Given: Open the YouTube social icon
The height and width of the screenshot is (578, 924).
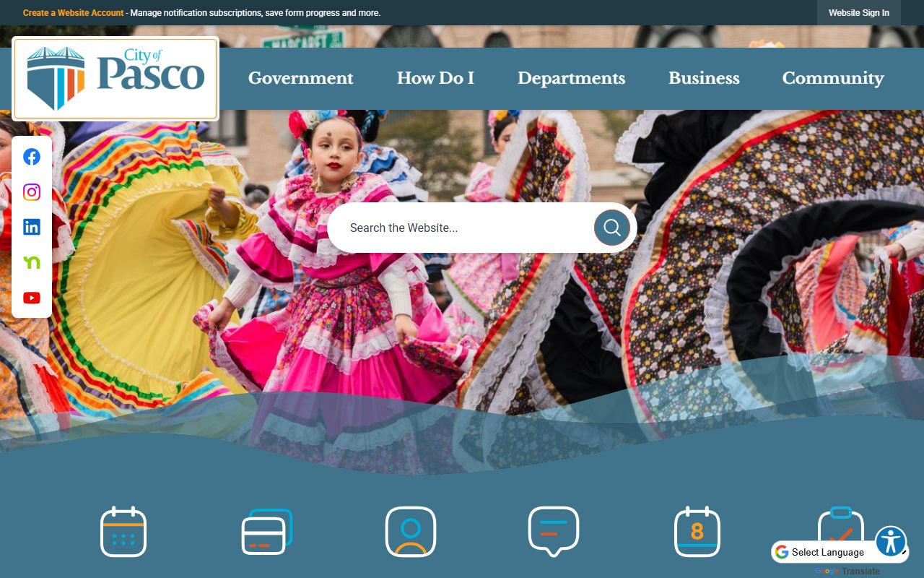Looking at the screenshot, I should tap(32, 298).
